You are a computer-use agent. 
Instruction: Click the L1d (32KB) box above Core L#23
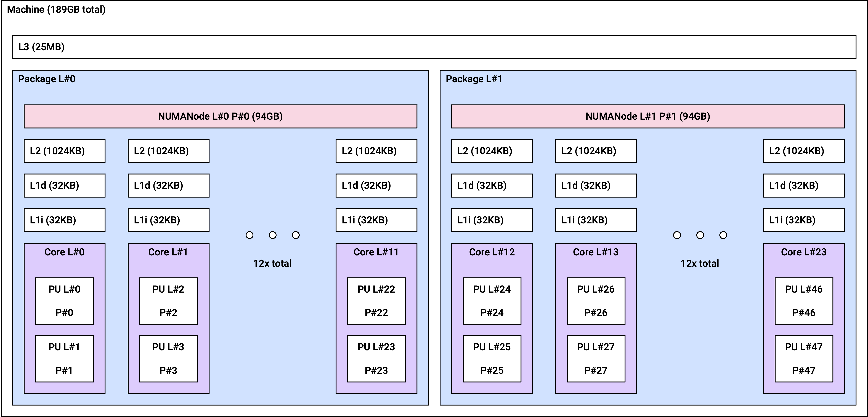coord(804,186)
